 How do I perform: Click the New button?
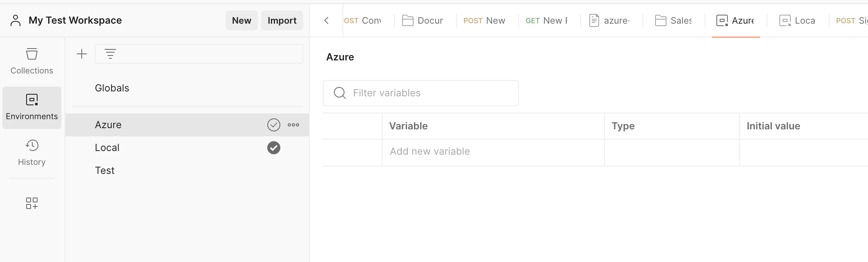coord(242,20)
